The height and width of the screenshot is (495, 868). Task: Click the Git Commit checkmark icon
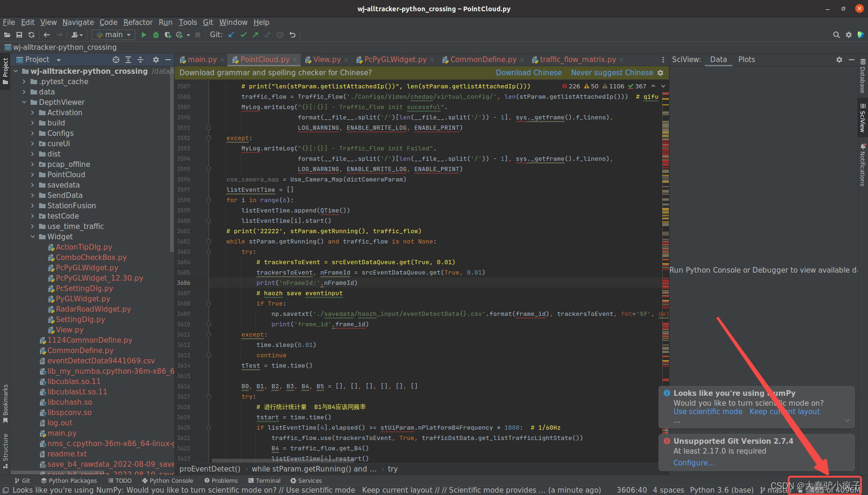pos(243,35)
